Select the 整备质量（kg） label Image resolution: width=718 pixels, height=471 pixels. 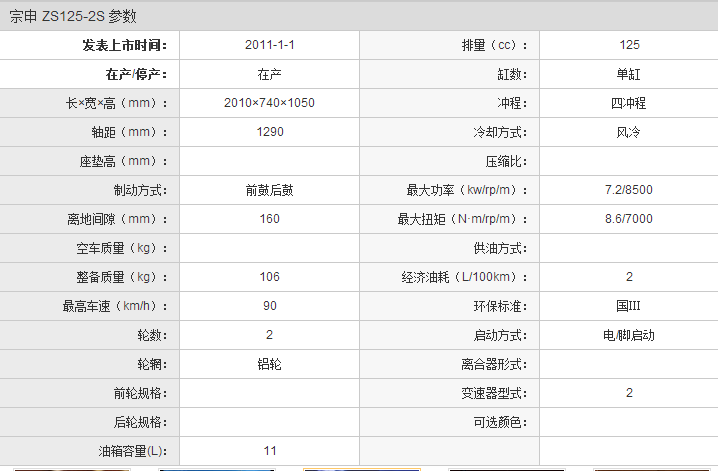[x=122, y=277]
